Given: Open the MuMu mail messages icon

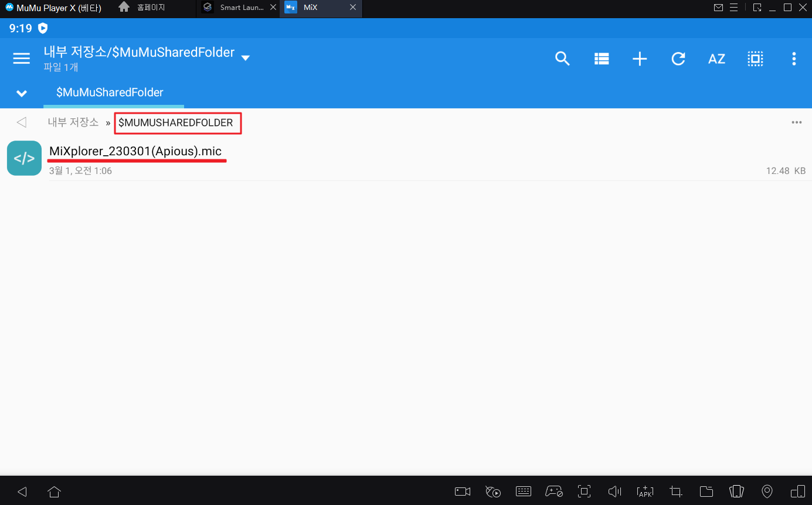Looking at the screenshot, I should click(718, 8).
